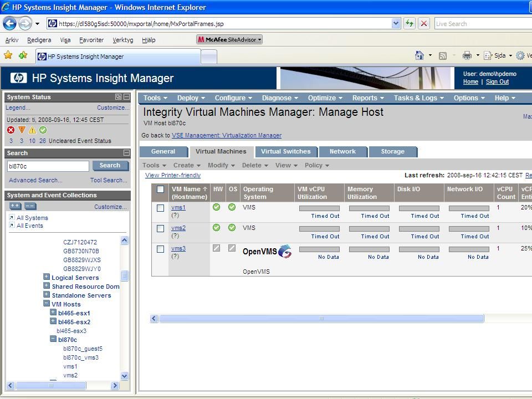Open the Create dropdown in VM toolbar
This screenshot has height=399, width=532.
[187, 165]
